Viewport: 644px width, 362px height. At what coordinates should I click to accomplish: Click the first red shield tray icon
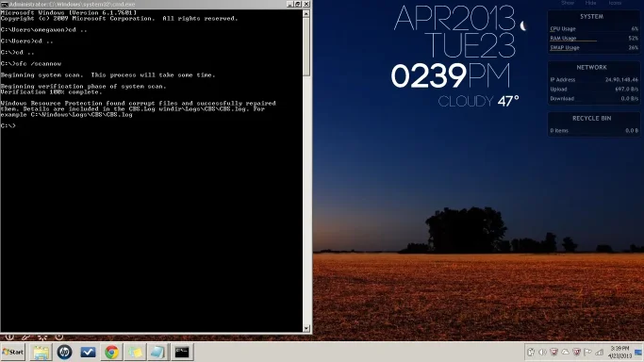554,353
